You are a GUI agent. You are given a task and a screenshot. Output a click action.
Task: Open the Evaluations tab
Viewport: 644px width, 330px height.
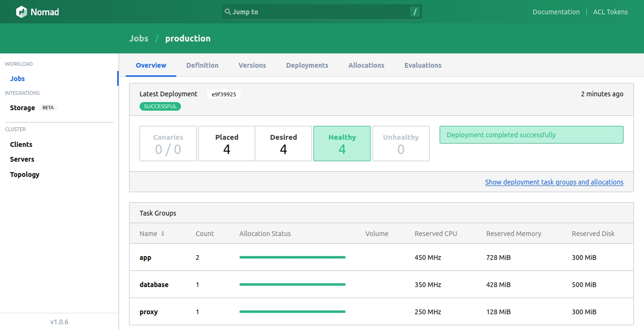pyautogui.click(x=423, y=65)
